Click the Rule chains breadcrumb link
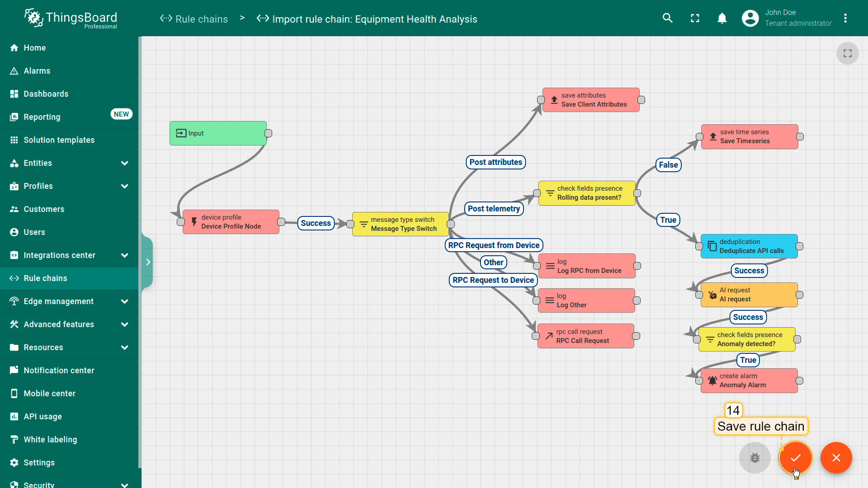The width and height of the screenshot is (868, 488). point(194,19)
